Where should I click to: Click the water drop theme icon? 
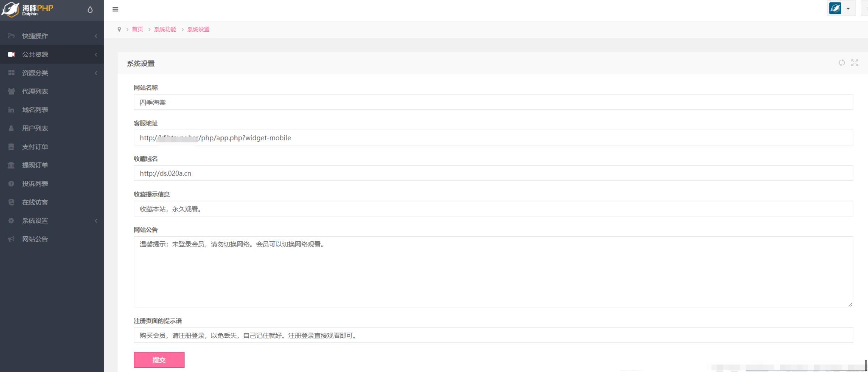point(90,10)
